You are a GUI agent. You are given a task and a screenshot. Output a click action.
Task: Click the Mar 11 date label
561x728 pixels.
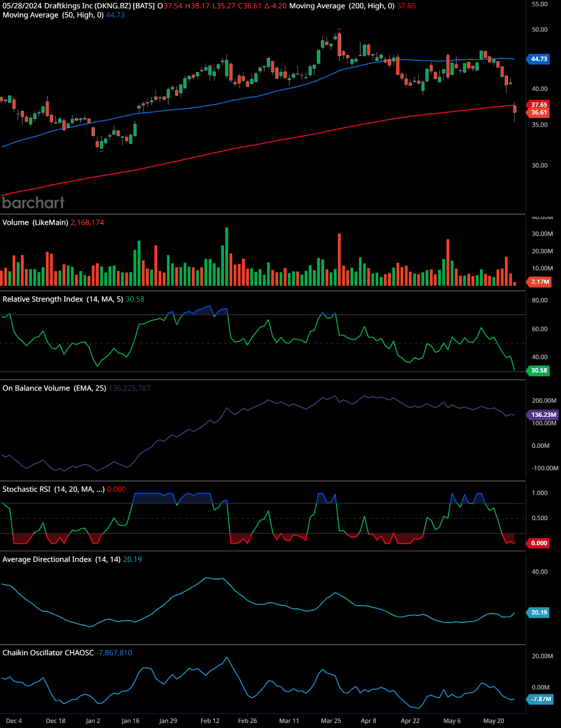tap(289, 721)
